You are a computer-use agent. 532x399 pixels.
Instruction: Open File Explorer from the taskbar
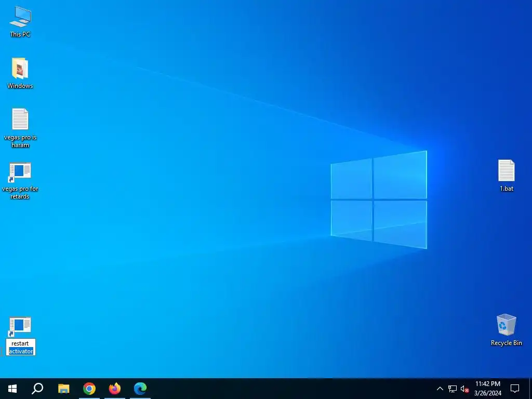(x=63, y=389)
